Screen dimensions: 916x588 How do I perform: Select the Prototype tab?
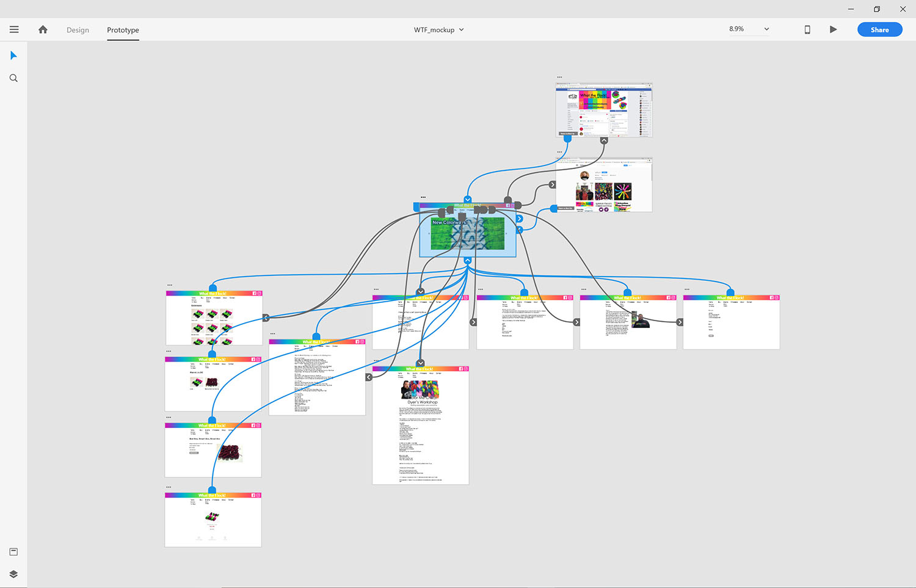tap(123, 30)
